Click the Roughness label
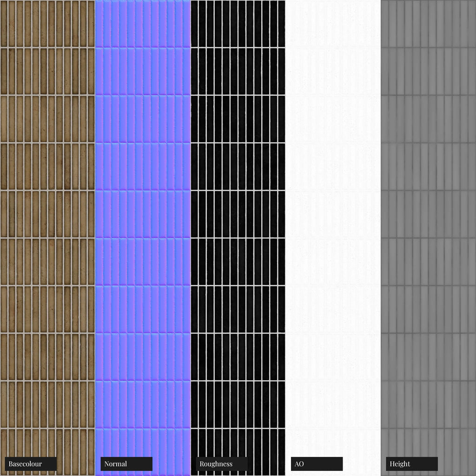Image resolution: width=476 pixels, height=476 pixels. click(216, 464)
